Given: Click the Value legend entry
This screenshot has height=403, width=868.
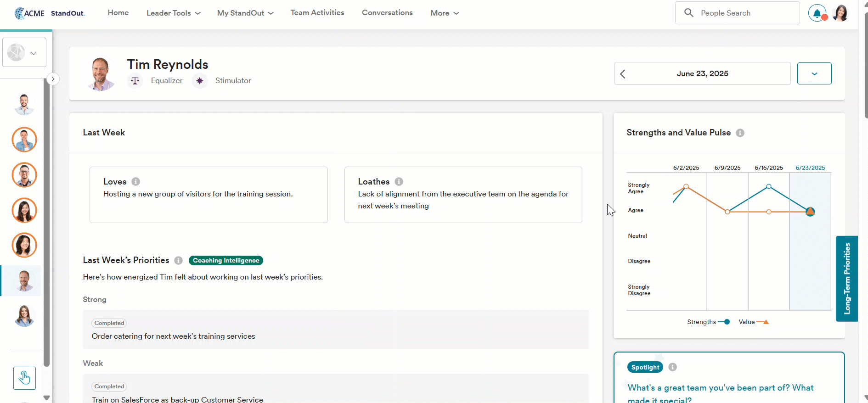Looking at the screenshot, I should [754, 322].
